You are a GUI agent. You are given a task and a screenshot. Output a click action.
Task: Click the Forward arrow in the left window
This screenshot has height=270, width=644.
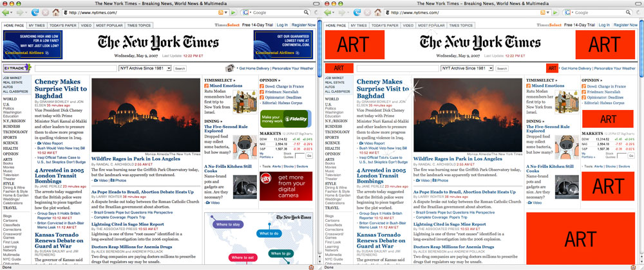[20, 13]
